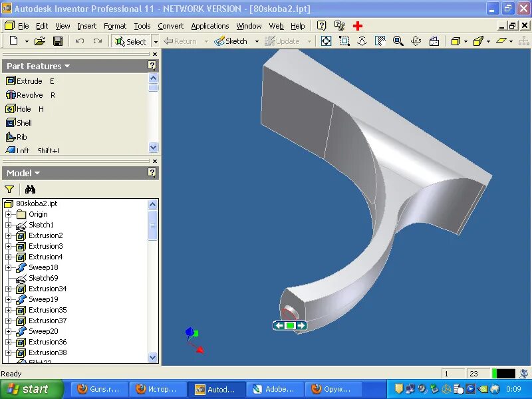Start a new Sketch

click(x=231, y=41)
